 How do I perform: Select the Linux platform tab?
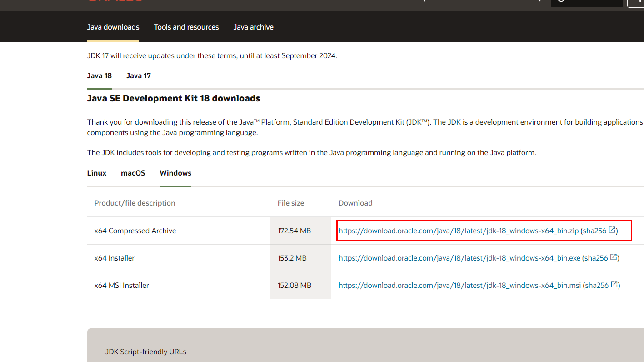point(97,173)
